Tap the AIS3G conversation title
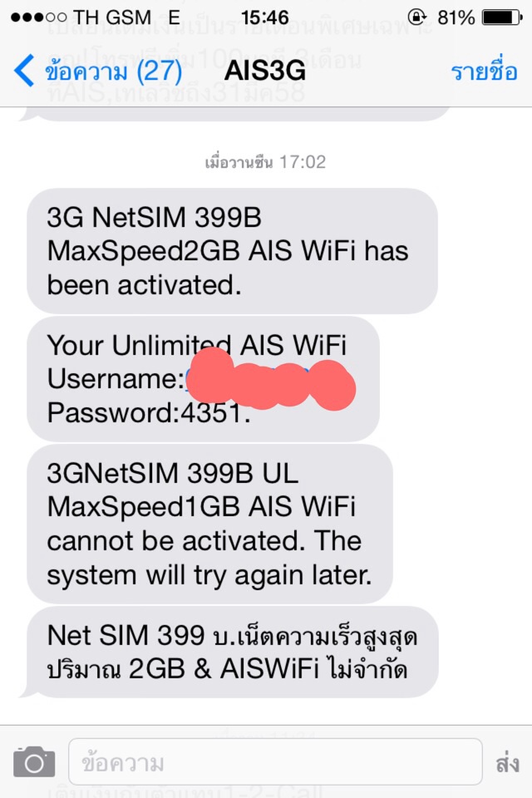Screen dimensions: 532x798 point(264,70)
